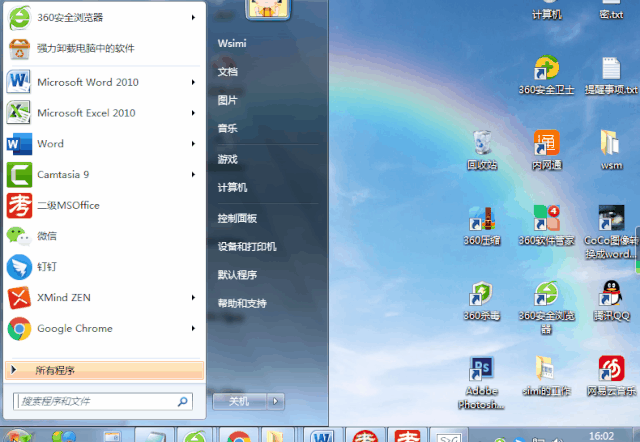Open 钉钉 (DingTalk) from the Start menu
The width and height of the screenshot is (640, 442).
click(x=102, y=267)
